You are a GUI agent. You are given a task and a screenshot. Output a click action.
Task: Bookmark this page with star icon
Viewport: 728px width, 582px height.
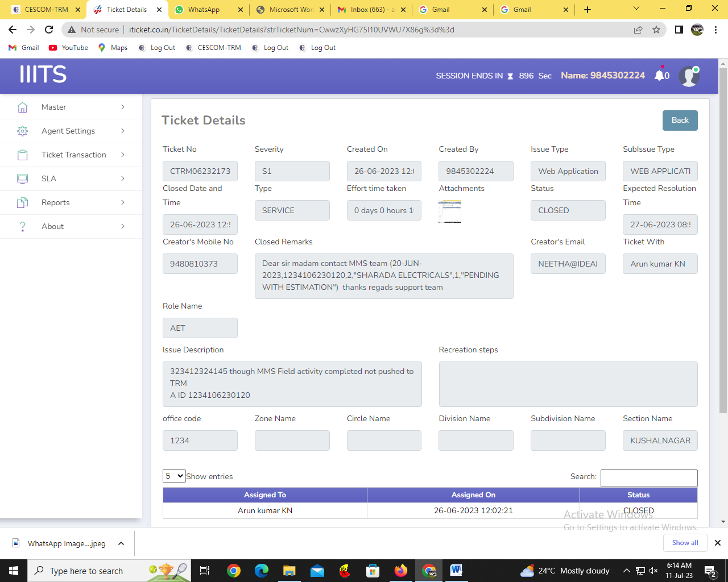pyautogui.click(x=656, y=30)
